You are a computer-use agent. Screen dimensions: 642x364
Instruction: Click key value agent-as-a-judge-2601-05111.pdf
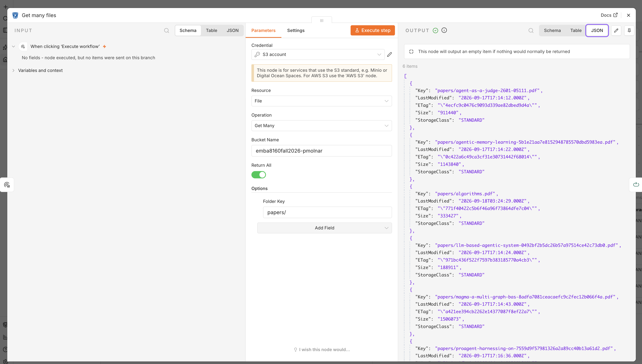click(487, 90)
